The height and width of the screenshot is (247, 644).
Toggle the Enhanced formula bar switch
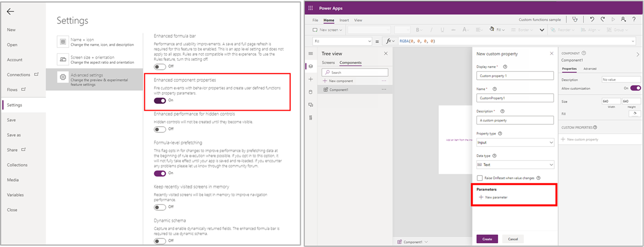[x=160, y=67]
